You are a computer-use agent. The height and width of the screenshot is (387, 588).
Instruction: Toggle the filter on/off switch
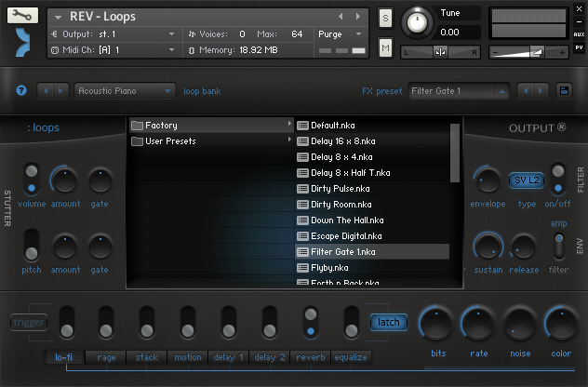coord(558,180)
